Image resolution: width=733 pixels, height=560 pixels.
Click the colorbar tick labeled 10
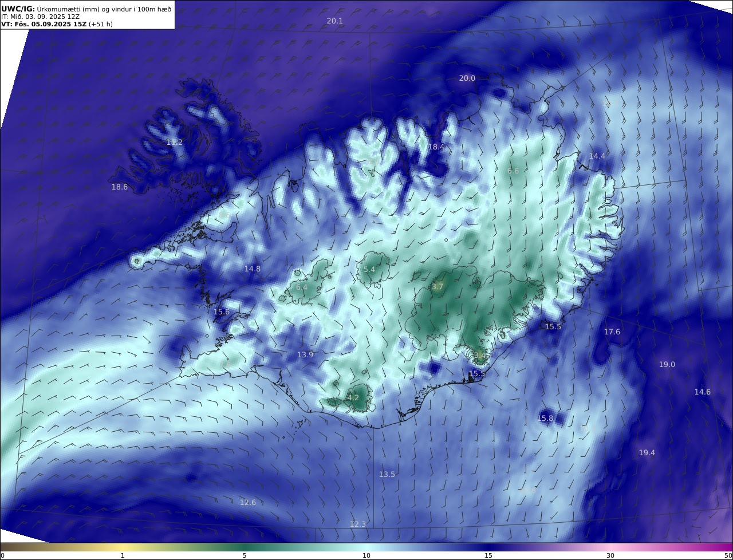tap(366, 555)
